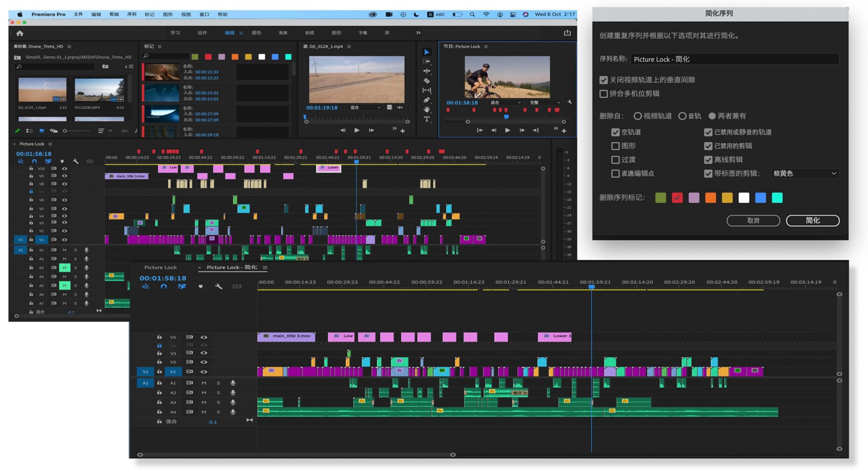Click the 取消 button
The height and width of the screenshot is (473, 868).
coord(753,220)
